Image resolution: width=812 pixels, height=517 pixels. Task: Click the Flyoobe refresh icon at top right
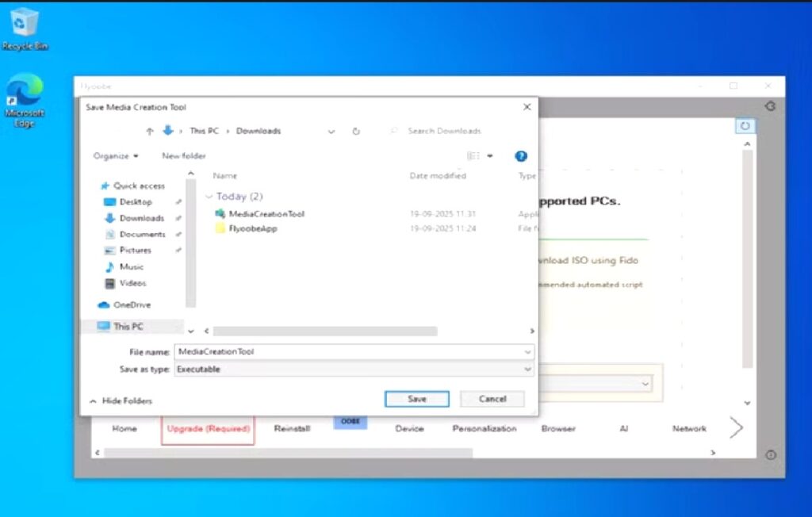[x=745, y=126]
